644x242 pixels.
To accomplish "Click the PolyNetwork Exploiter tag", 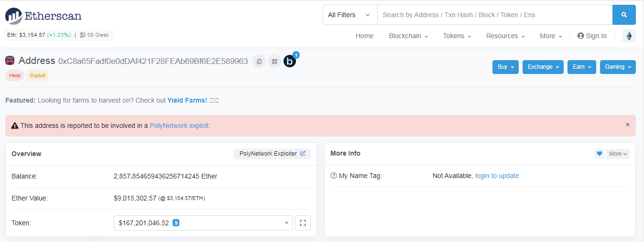I will [x=272, y=154].
